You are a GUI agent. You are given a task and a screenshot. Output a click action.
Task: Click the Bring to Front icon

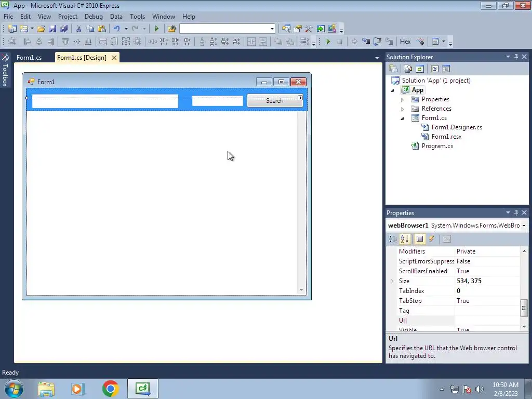[278, 42]
